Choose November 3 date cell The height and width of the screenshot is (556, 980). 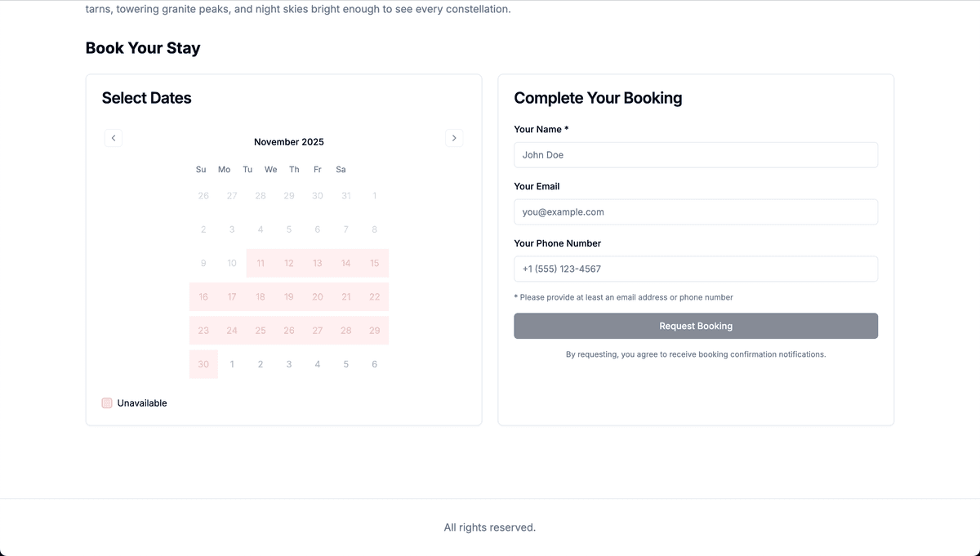232,229
